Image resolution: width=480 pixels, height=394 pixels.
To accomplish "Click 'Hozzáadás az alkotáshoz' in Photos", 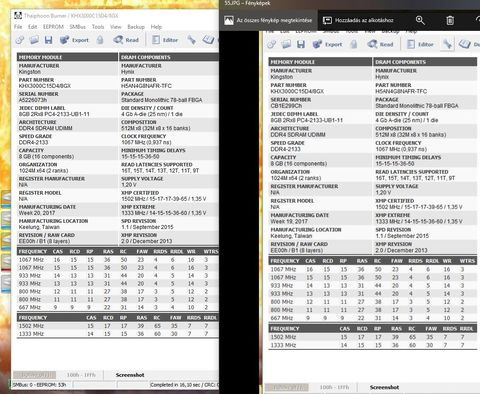I will click(x=364, y=20).
